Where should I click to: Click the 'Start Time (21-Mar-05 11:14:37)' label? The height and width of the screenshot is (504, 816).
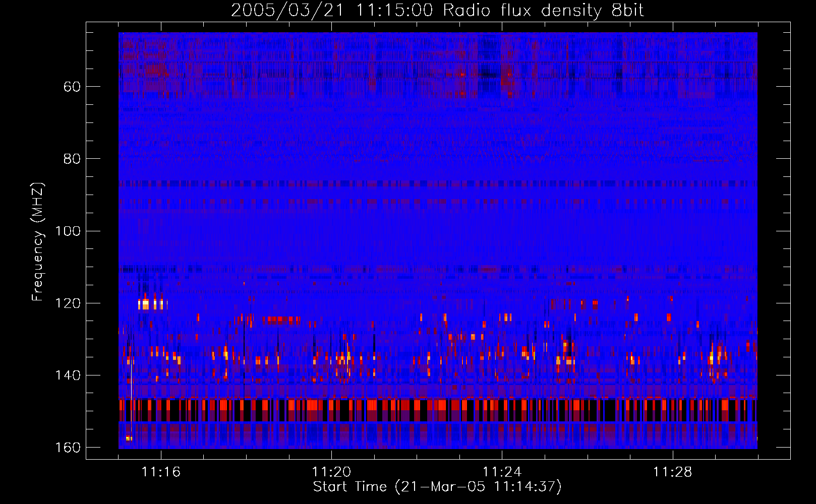pyautogui.click(x=437, y=487)
